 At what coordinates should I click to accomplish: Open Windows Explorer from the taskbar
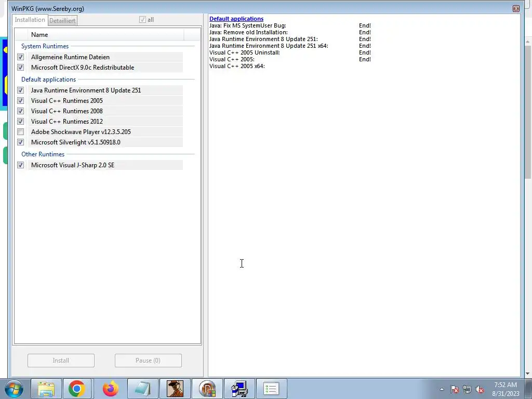[46, 389]
